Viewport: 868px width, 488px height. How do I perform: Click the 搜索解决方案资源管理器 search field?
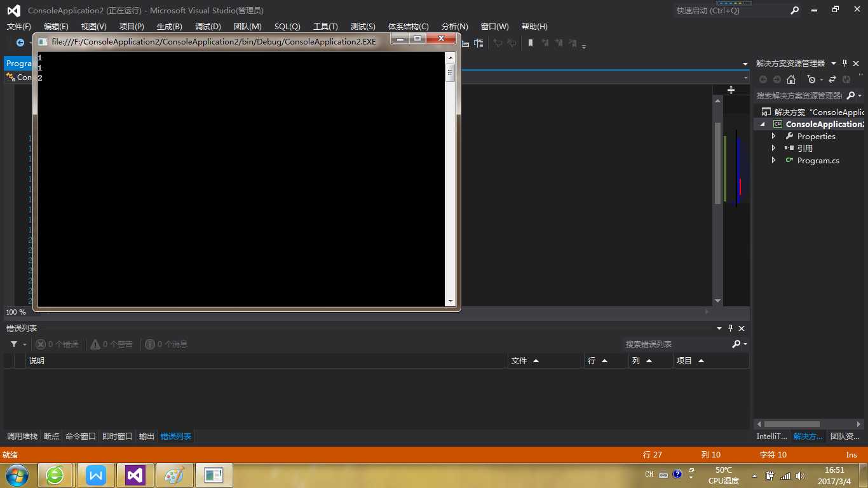coord(799,95)
